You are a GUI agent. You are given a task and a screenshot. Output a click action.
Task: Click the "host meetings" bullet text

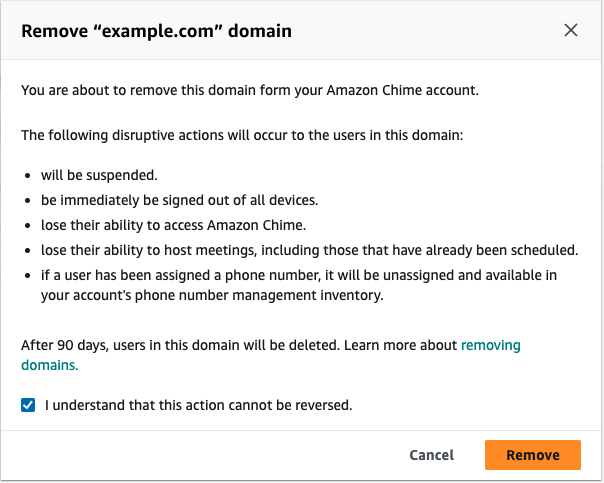click(x=309, y=249)
